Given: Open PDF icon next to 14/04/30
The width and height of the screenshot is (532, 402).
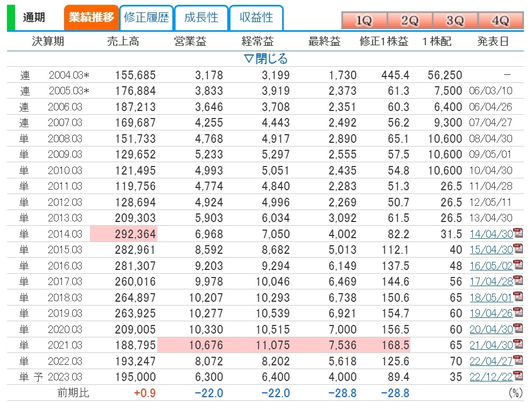Looking at the screenshot, I should coord(518,233).
